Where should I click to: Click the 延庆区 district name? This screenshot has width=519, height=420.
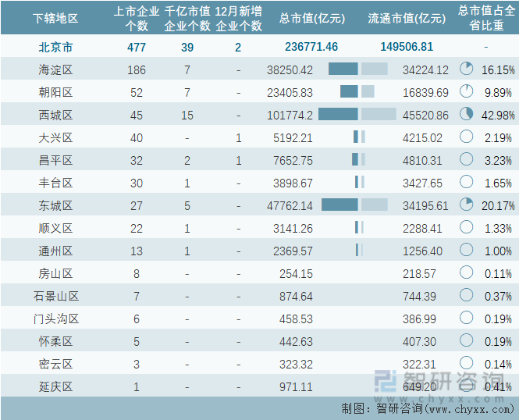point(55,386)
